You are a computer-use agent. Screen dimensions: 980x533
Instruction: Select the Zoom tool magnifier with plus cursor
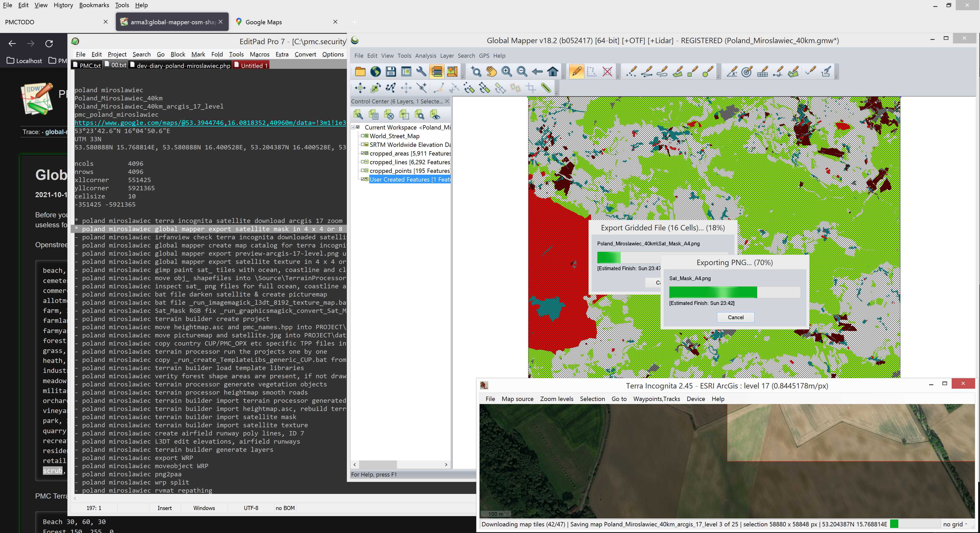coord(476,72)
